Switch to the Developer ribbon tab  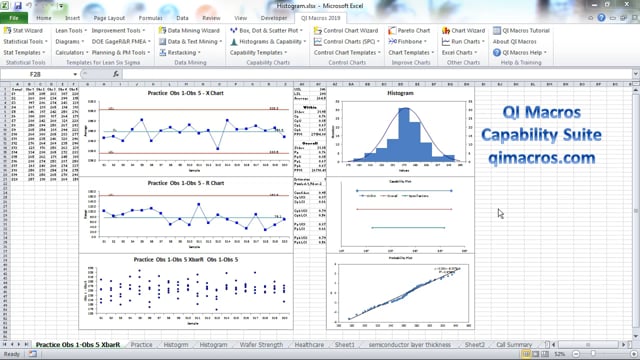coord(274,18)
